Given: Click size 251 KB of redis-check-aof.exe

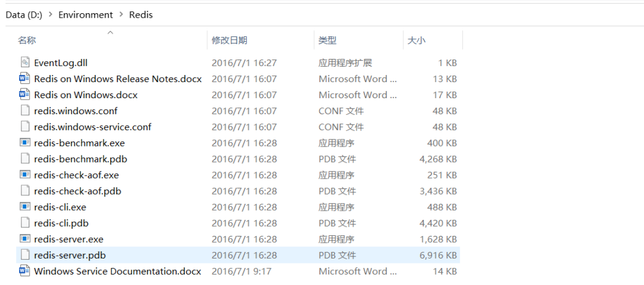Looking at the screenshot, I should click(442, 175).
